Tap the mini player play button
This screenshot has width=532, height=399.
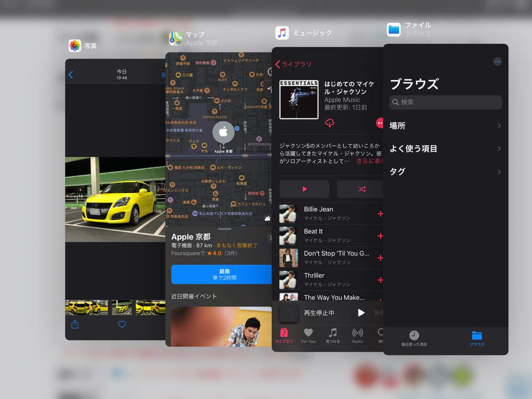361,313
